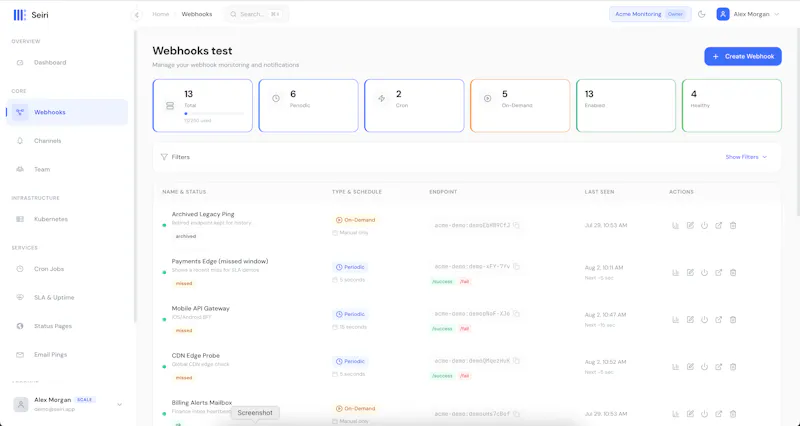
Task: Delete the Billing Alerts Mailbox webhook
Action: (733, 414)
